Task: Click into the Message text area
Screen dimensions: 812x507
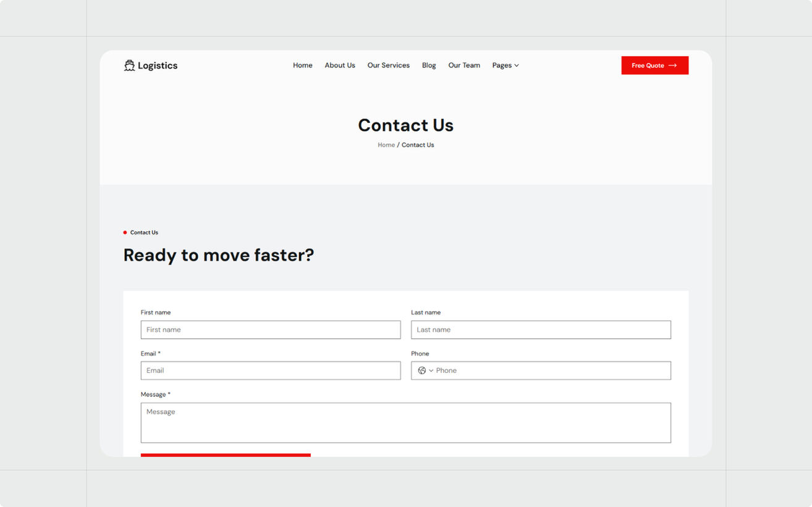Action: pyautogui.click(x=406, y=423)
